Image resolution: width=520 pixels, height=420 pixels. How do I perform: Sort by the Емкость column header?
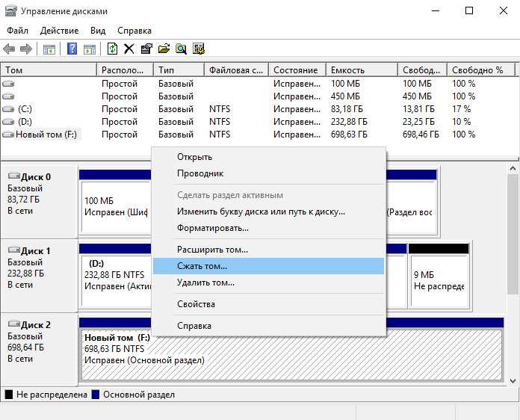362,70
